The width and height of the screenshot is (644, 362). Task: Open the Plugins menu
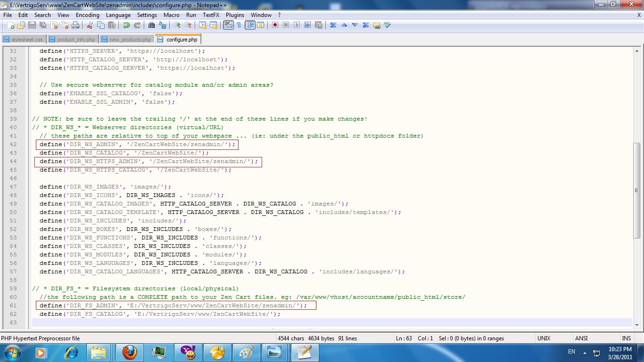[x=235, y=15]
